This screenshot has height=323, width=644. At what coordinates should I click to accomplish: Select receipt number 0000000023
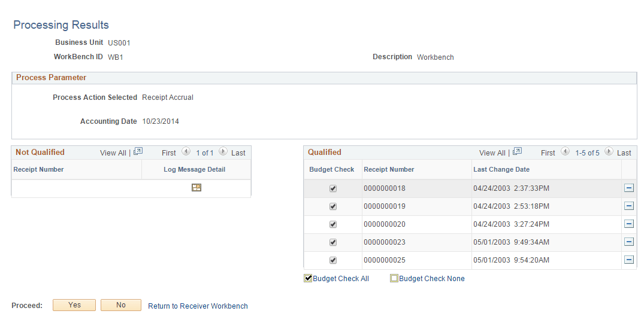click(385, 242)
